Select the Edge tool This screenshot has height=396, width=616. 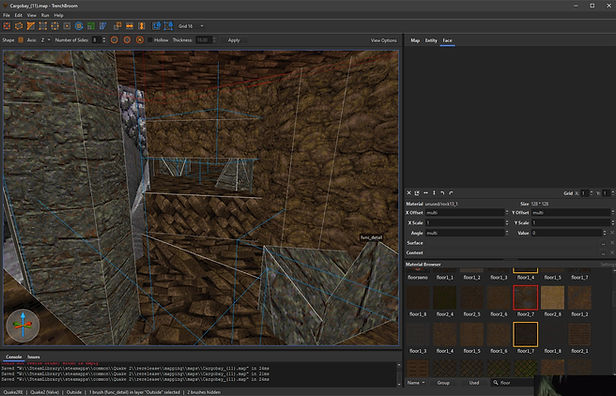[55, 26]
